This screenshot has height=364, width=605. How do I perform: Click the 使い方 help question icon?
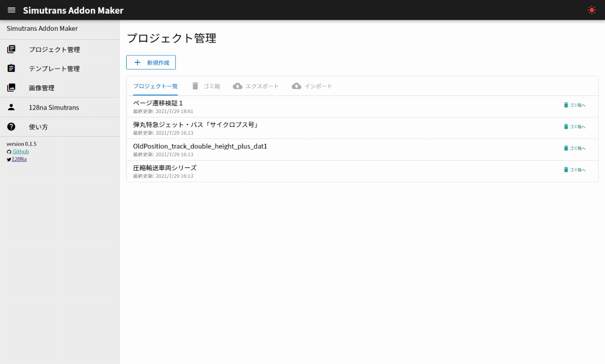click(11, 127)
